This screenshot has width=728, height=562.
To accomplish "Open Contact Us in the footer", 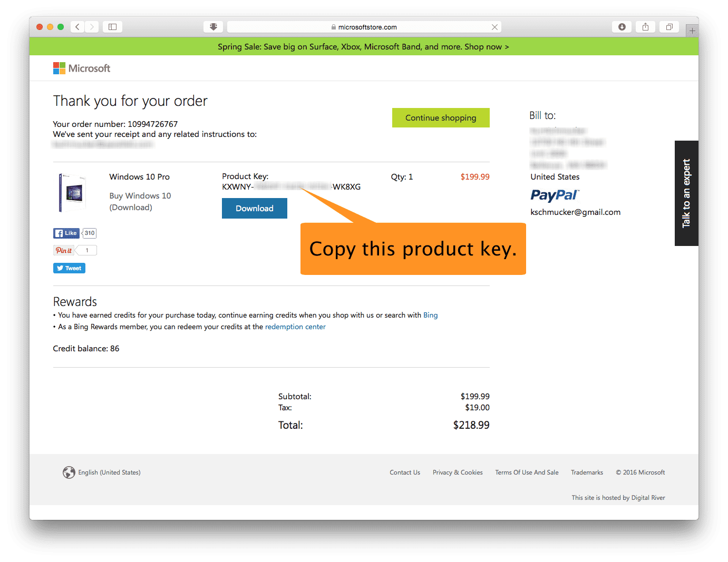I will click(x=405, y=472).
